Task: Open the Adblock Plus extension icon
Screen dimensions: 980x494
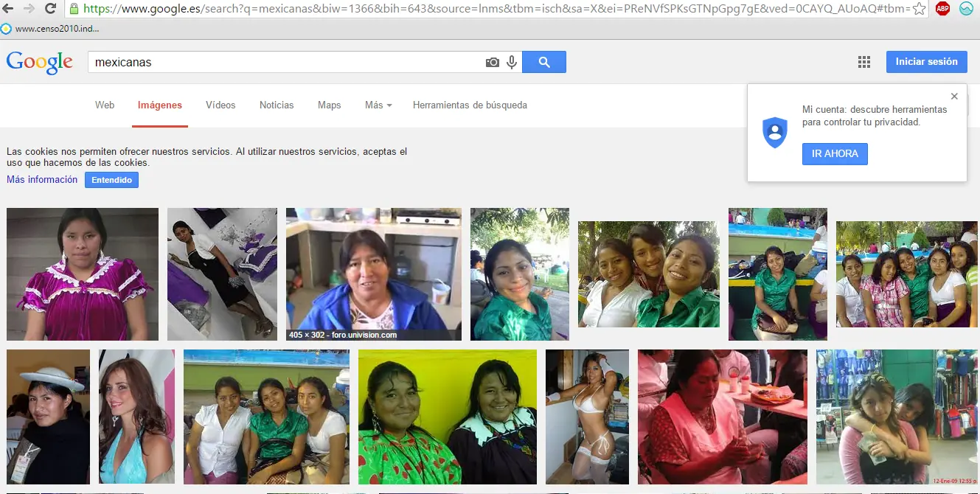Action: tap(942, 9)
